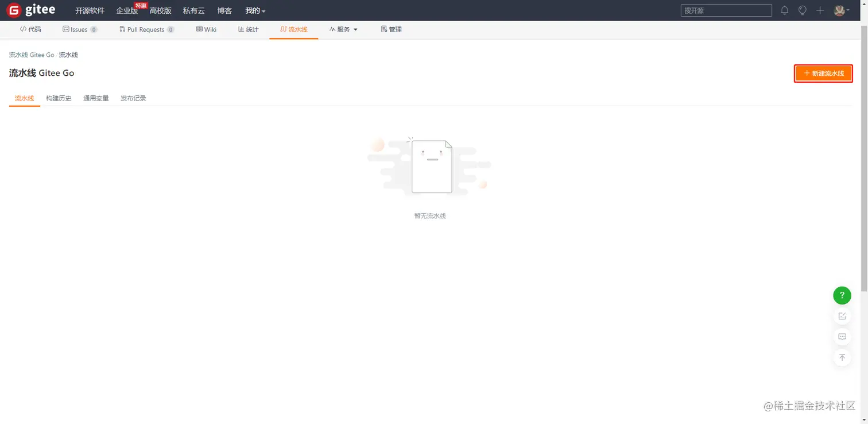
Task: Expand the 我的 dropdown menu
Action: (x=255, y=10)
